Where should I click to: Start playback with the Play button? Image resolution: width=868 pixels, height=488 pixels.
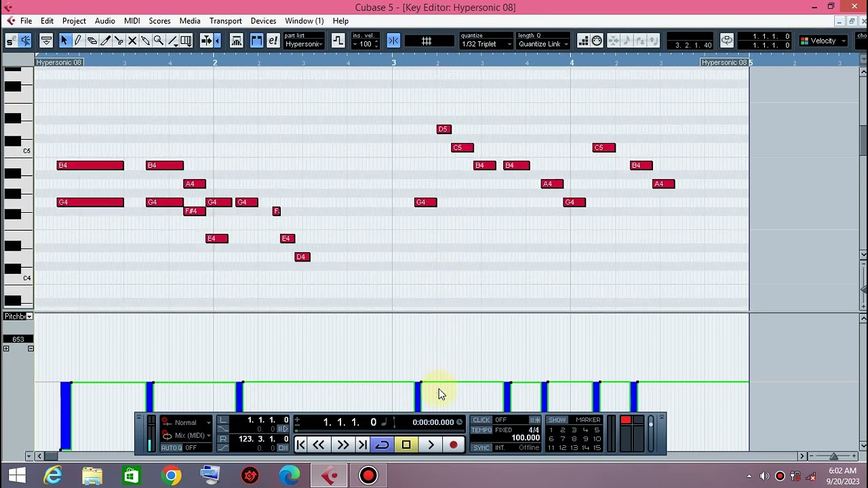pyautogui.click(x=431, y=445)
